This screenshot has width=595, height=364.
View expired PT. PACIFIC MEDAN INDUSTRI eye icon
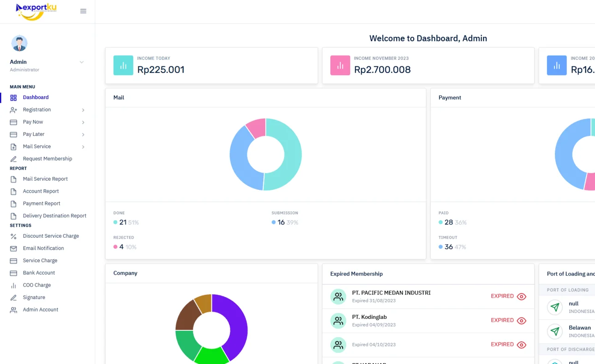pyautogui.click(x=522, y=297)
